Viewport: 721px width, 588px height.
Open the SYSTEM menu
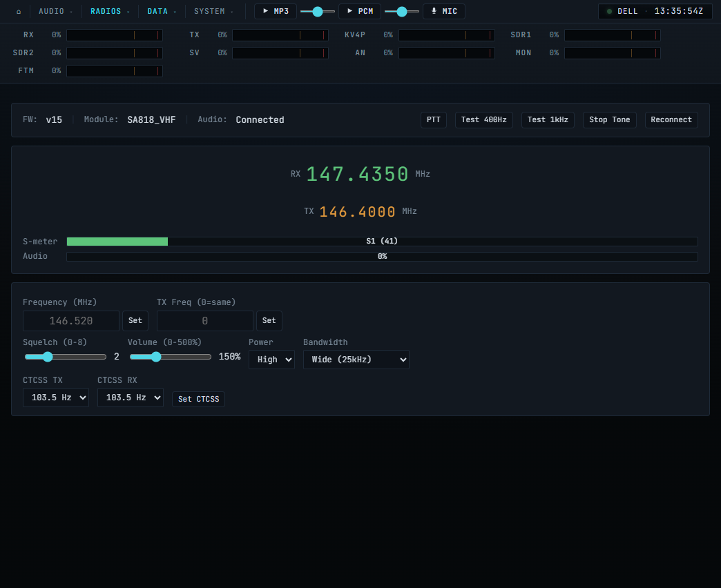coord(214,12)
